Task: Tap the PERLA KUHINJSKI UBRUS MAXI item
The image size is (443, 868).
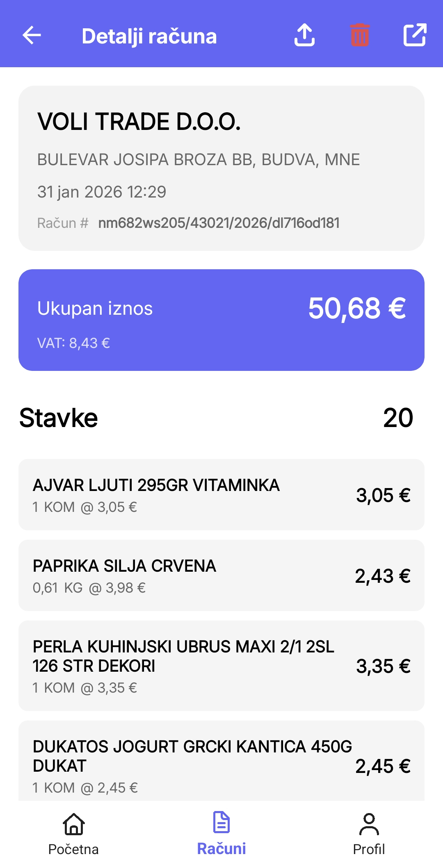Action: click(221, 666)
